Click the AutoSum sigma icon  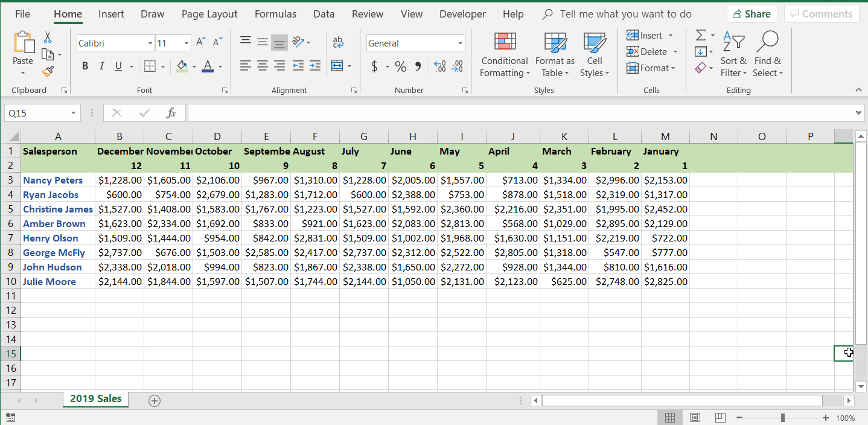700,36
